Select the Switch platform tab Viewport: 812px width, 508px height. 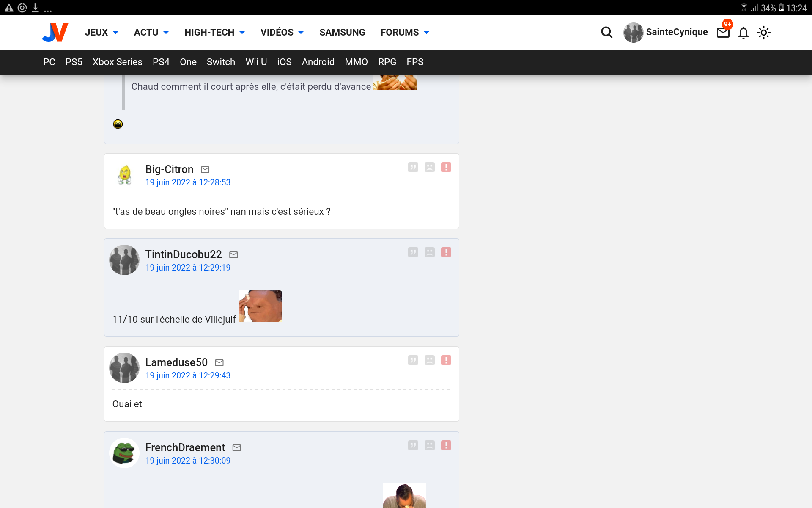221,62
